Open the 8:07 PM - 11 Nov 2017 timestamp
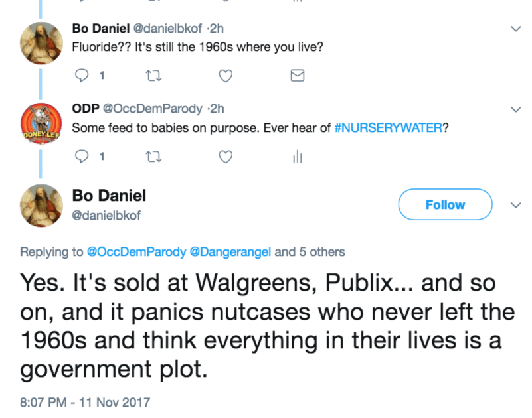532x418 pixels. click(x=85, y=401)
